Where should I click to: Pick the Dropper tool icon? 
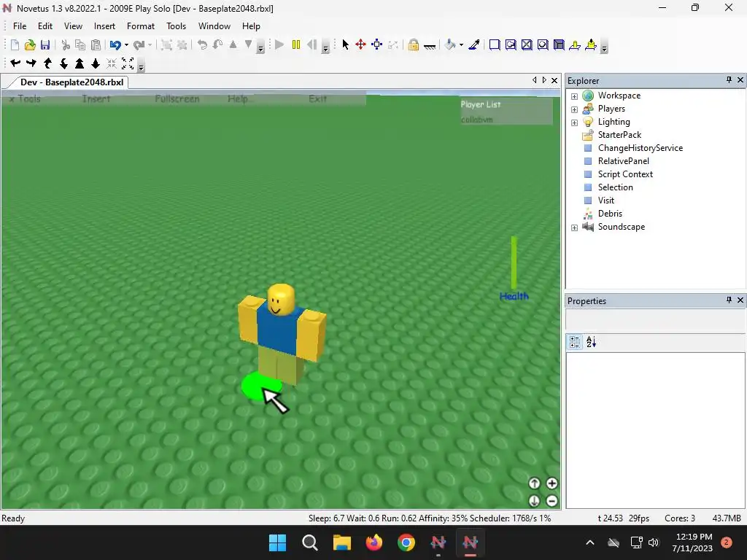coord(474,44)
